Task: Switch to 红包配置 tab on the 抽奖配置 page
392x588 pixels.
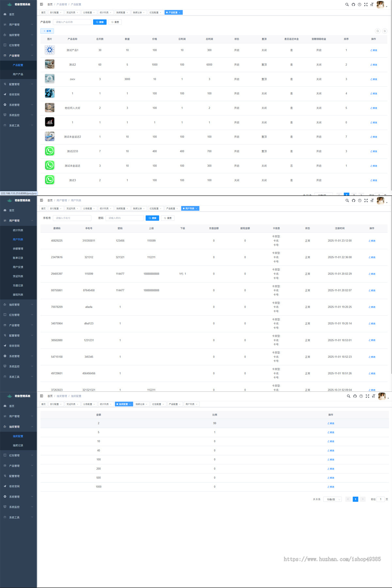Action: [158, 404]
